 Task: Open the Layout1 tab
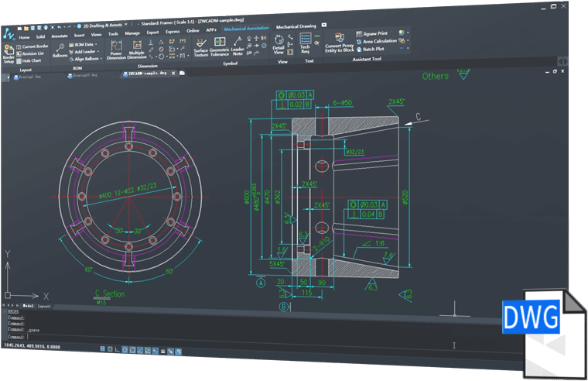[x=45, y=306]
